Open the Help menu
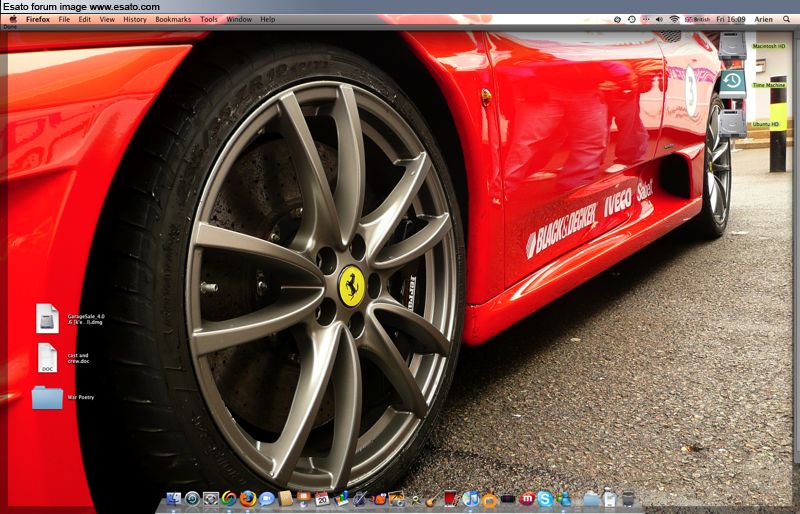 coord(268,19)
